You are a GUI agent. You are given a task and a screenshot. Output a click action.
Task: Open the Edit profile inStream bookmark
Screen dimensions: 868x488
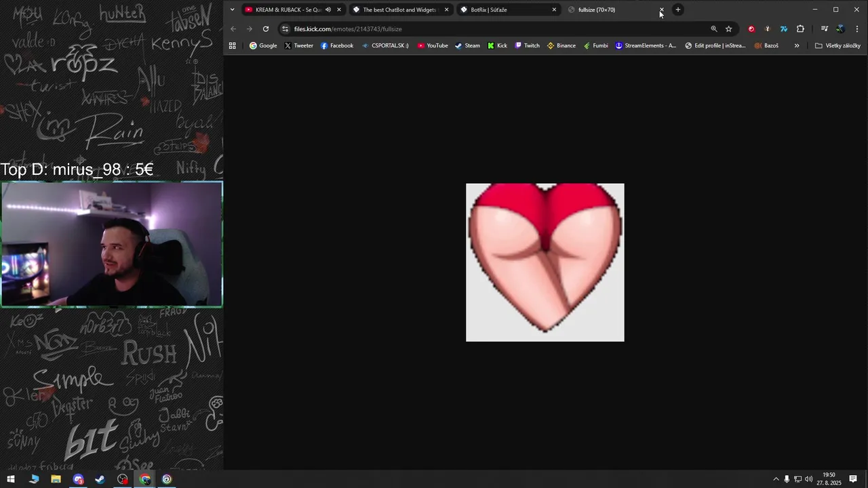715,46
